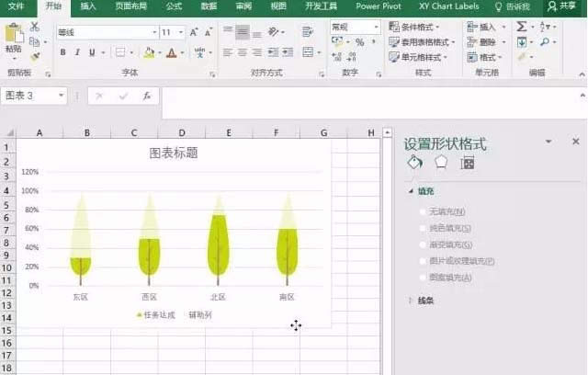This screenshot has width=588, height=375.
Task: Select the Solid fill (纯色填充) radio option
Action: (424, 228)
